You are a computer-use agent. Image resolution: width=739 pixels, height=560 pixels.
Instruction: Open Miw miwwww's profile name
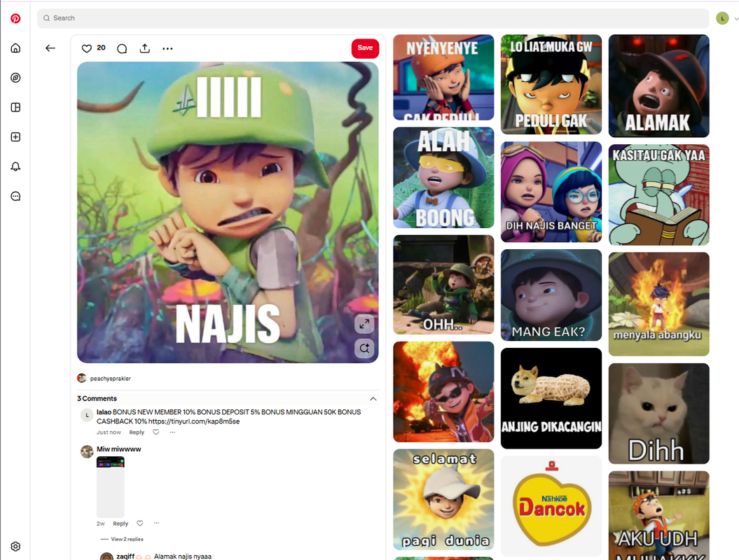[x=119, y=449]
